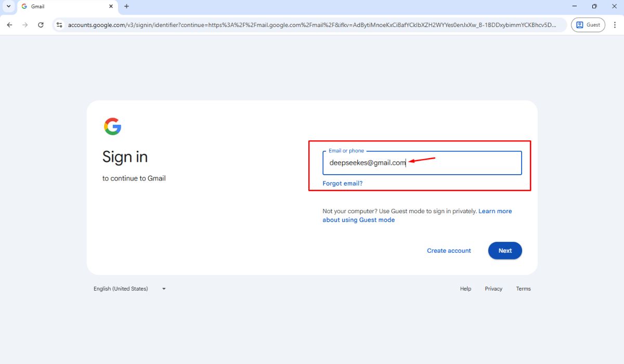
Task: Click the browser back arrow
Action: pos(9,25)
